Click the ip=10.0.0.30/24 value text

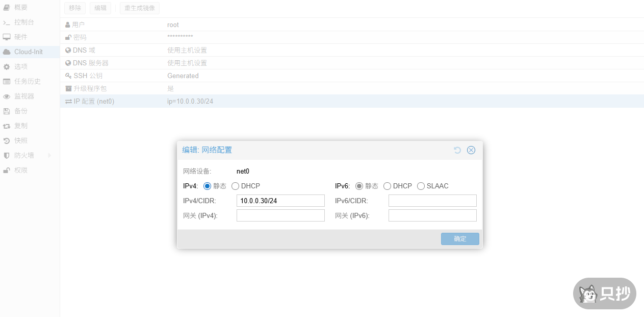190,101
